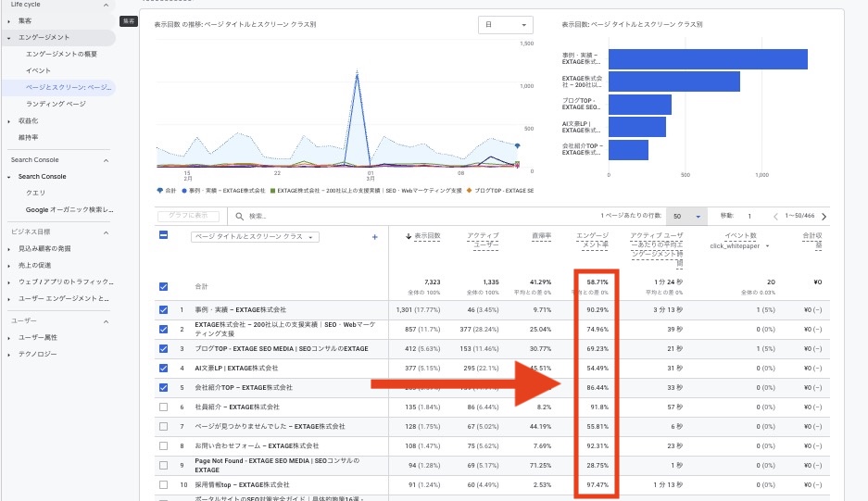Open the 日 granularity dropdown
The image size is (868, 501).
pos(506,25)
